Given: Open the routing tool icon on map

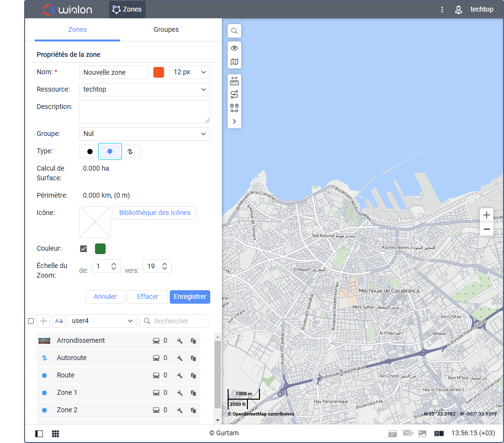Looking at the screenshot, I should [234, 94].
